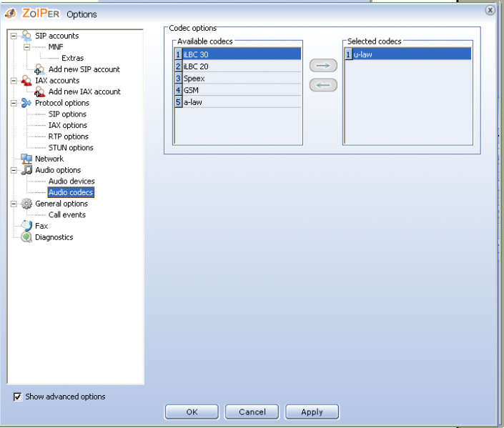Go to the Network settings
Viewport: 504px width, 428px height.
click(49, 159)
